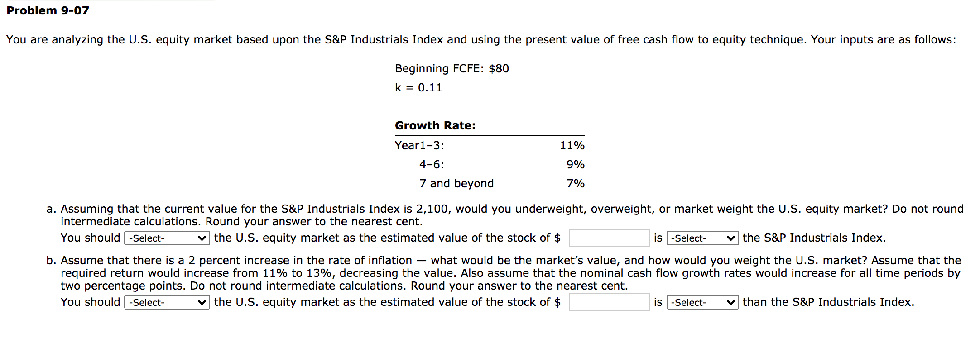The width and height of the screenshot is (980, 343).
Task: Click the k = 0.11 line
Action: (x=419, y=88)
